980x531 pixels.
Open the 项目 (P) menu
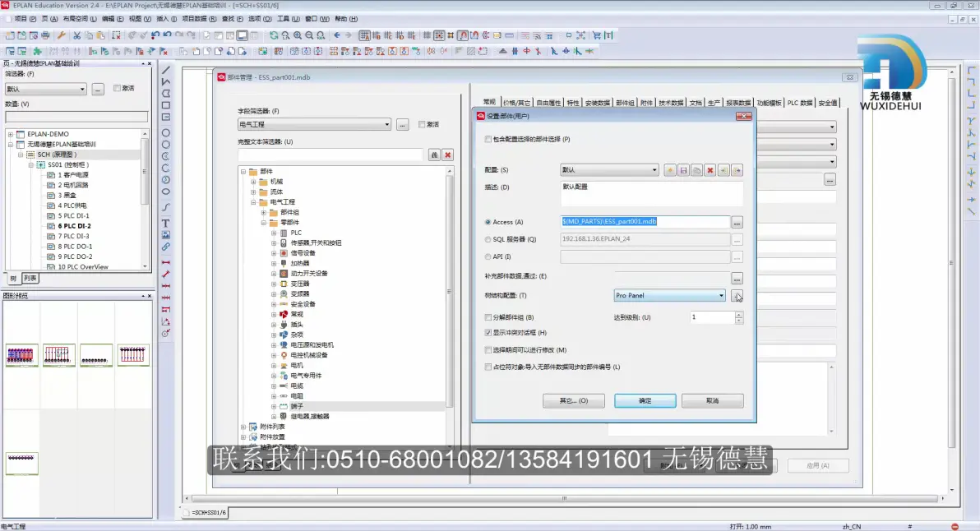(25, 19)
